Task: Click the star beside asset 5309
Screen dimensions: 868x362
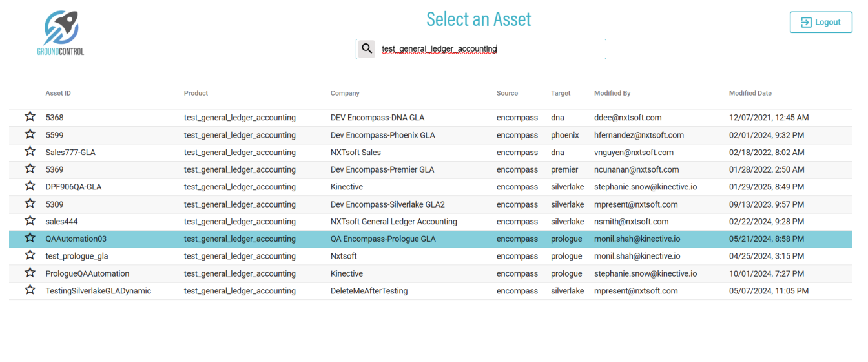Action: click(x=30, y=204)
